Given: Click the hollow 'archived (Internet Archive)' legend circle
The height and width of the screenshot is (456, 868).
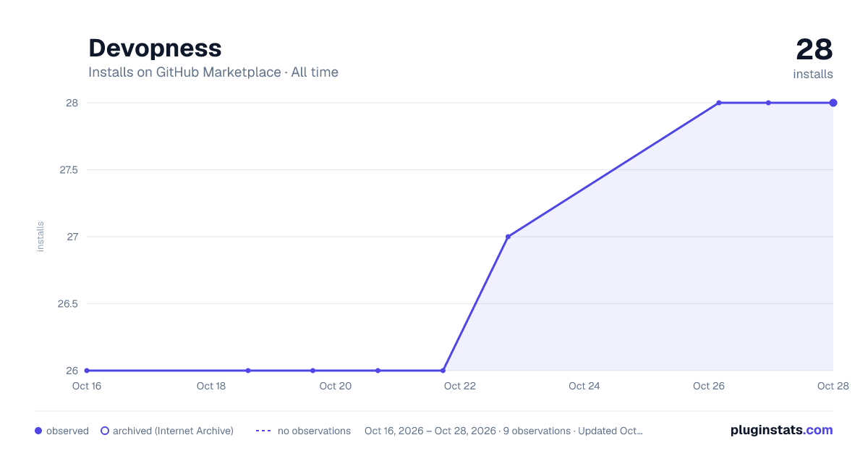Looking at the screenshot, I should 105,431.
